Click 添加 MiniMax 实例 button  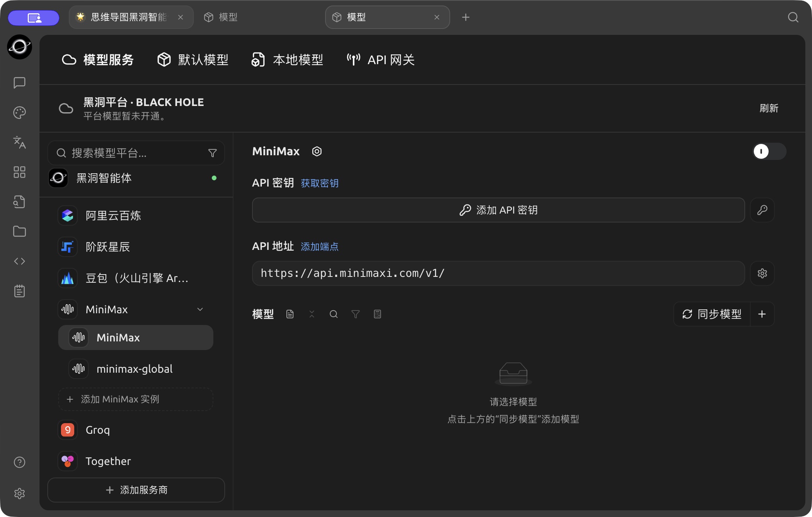[136, 399]
